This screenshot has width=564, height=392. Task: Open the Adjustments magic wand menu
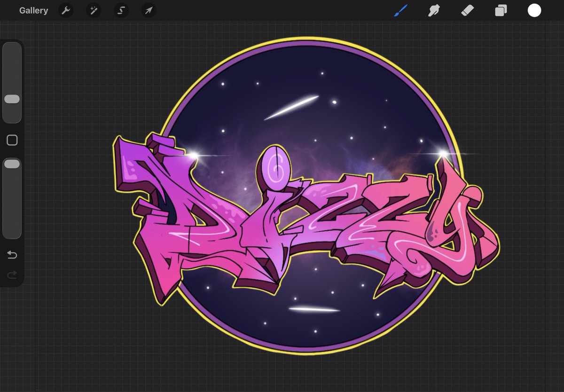pyautogui.click(x=94, y=10)
